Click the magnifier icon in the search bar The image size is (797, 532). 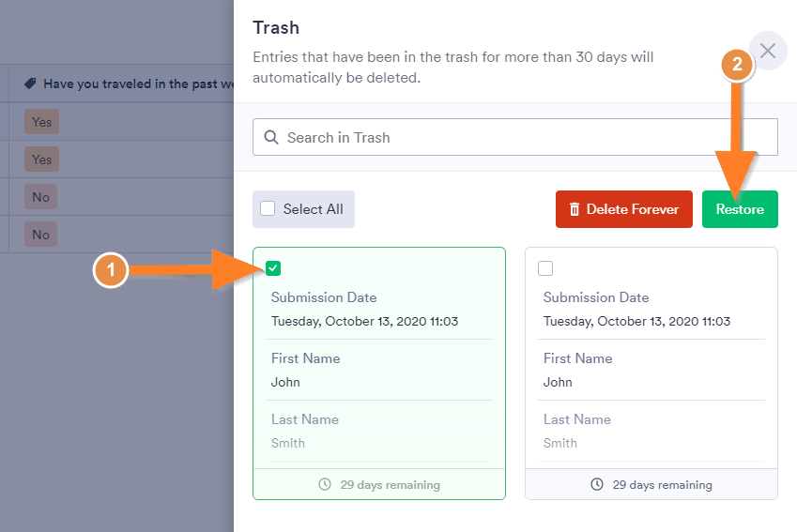(271, 137)
